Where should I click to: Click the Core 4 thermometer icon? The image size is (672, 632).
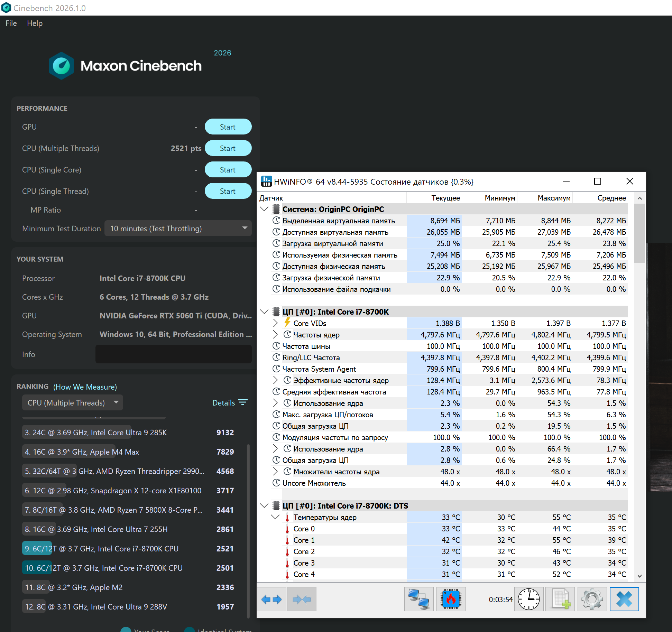pyautogui.click(x=287, y=574)
